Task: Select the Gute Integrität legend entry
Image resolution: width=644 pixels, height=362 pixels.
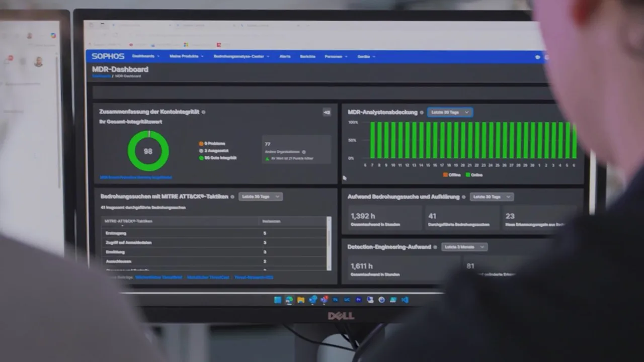Action: (x=218, y=158)
